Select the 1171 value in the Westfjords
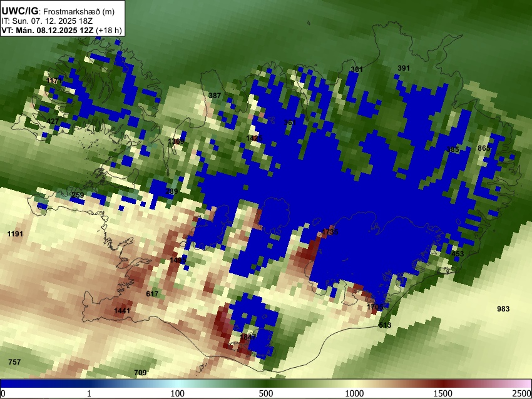The width and height of the screenshot is (532, 399). tap(54, 81)
